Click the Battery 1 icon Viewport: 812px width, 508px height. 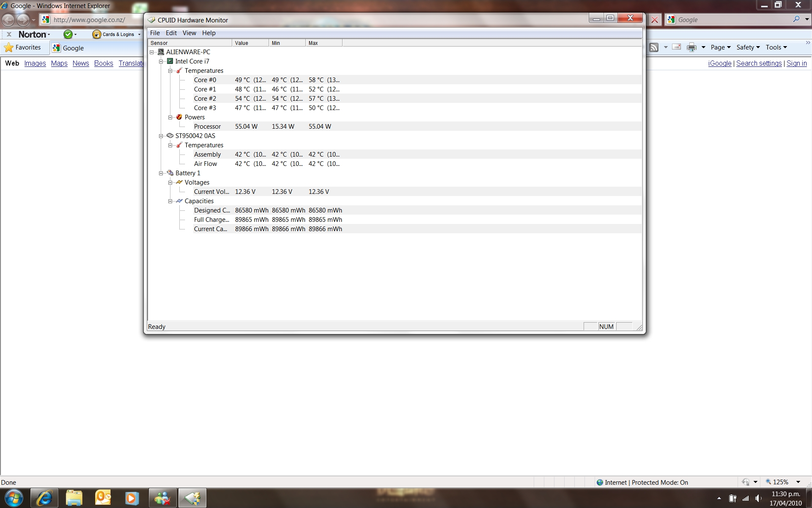(170, 173)
